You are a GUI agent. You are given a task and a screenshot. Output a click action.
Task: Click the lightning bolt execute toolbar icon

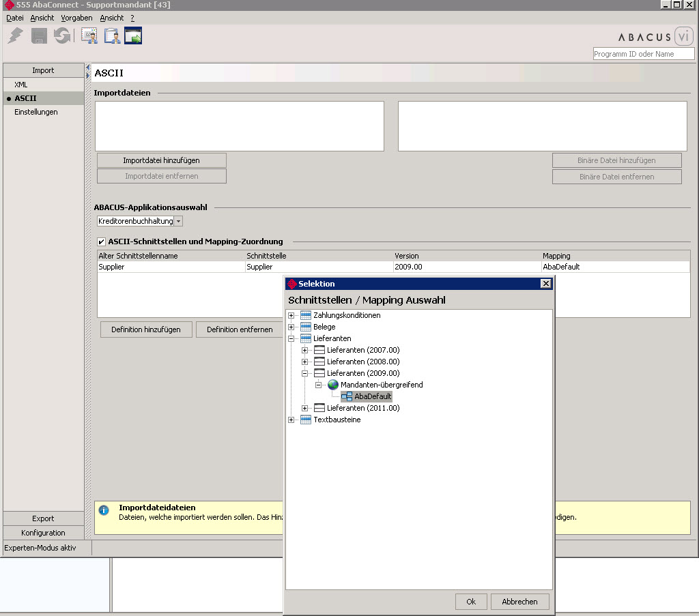point(15,35)
